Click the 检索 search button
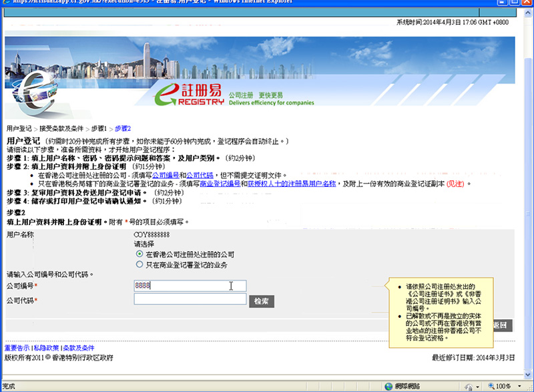This screenshot has height=392, width=534. [261, 301]
